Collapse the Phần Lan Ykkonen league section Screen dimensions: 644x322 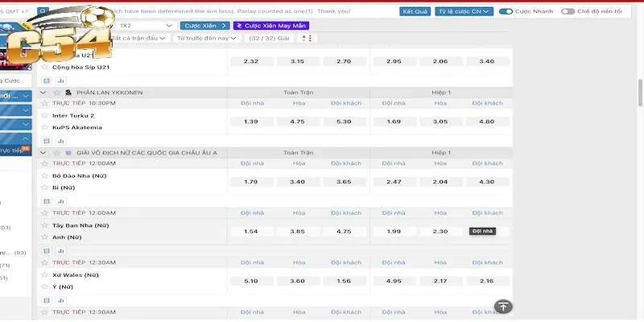(43, 93)
